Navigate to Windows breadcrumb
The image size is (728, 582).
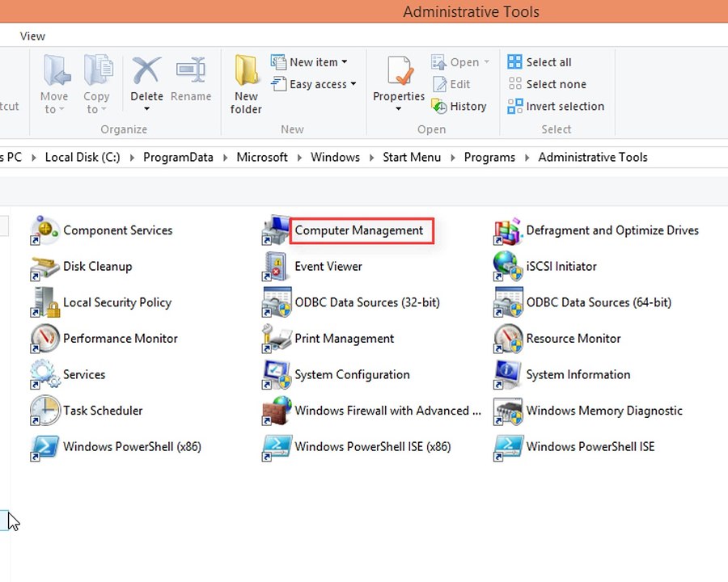335,158
